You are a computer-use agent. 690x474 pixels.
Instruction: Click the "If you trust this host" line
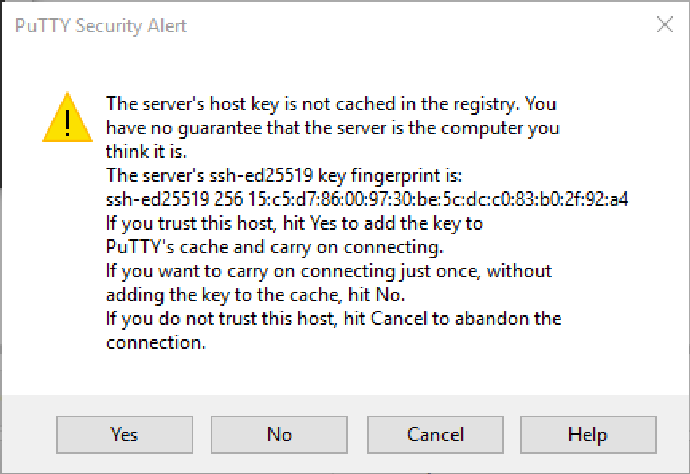click(x=294, y=223)
